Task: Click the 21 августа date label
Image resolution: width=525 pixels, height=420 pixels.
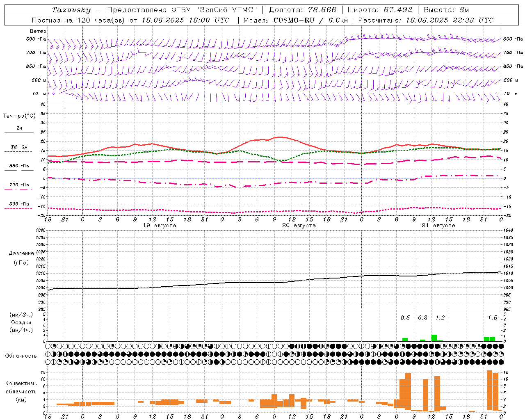Action: click(438, 226)
